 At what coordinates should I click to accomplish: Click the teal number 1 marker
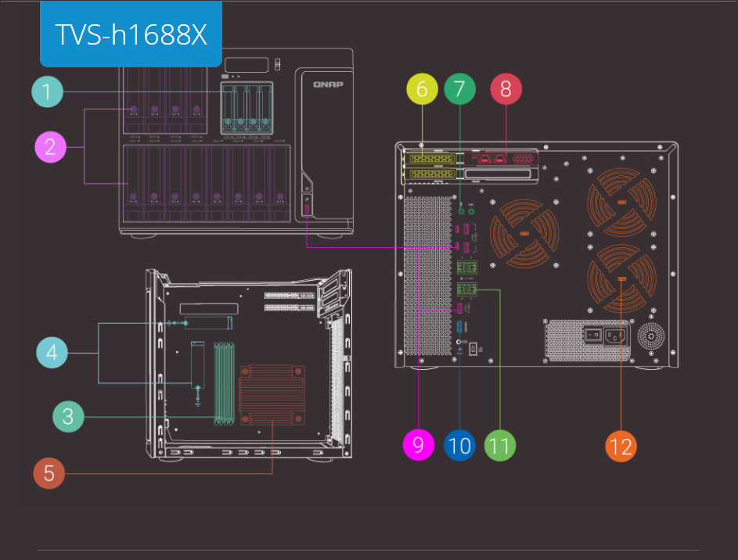(x=47, y=92)
